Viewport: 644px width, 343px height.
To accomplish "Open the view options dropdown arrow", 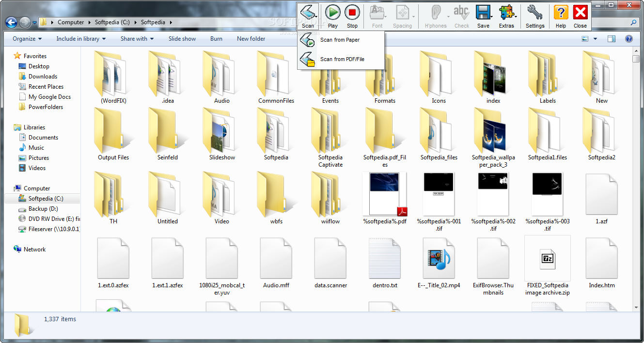I will click(x=595, y=39).
